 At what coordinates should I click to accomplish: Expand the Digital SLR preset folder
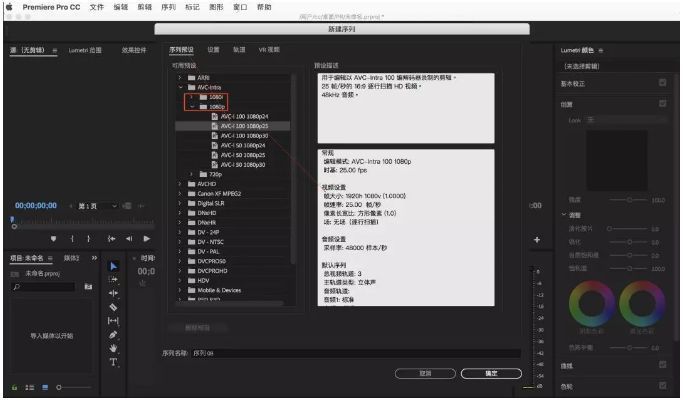point(179,203)
